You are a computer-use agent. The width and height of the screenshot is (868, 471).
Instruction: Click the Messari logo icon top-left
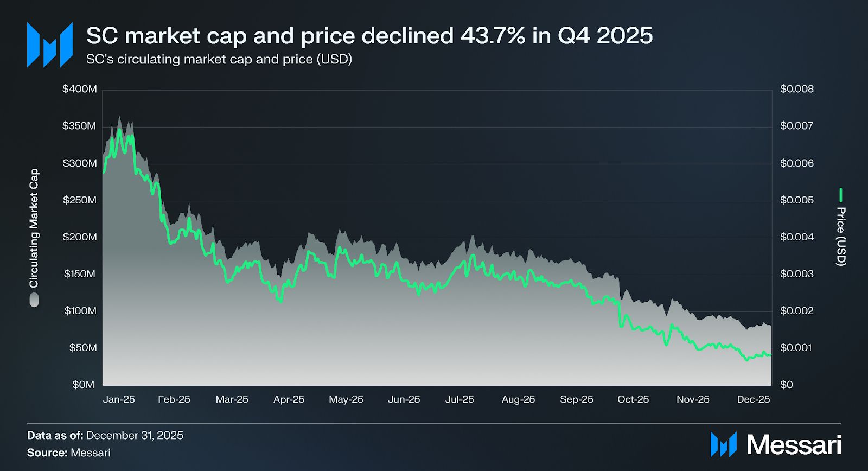(x=50, y=44)
